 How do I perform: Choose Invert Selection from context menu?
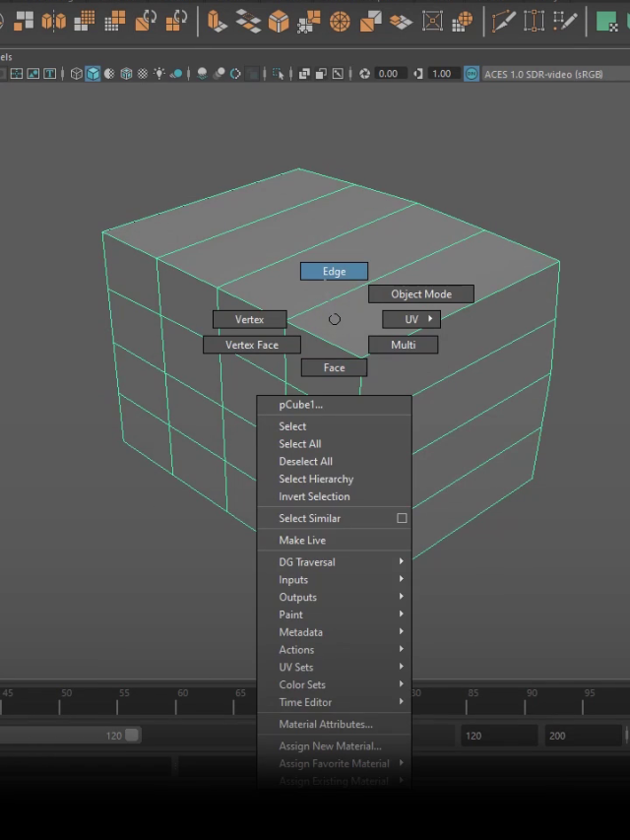314,496
